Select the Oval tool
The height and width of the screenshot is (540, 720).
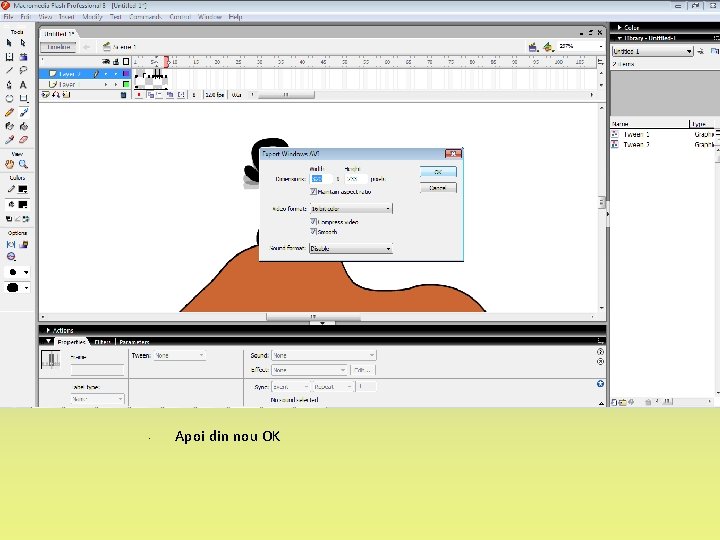coord(9,98)
